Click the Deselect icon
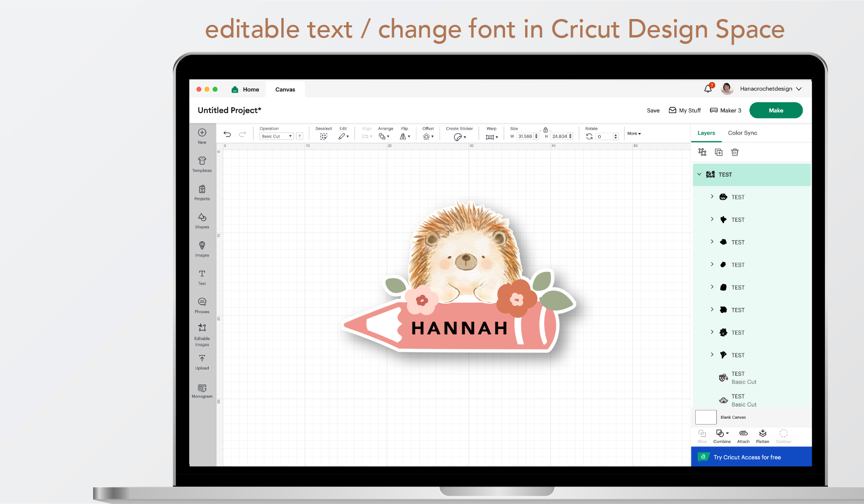The image size is (864, 504). (323, 136)
